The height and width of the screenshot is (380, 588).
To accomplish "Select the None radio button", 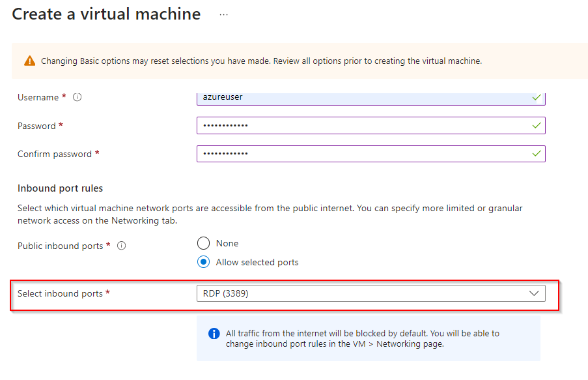I will [x=204, y=243].
